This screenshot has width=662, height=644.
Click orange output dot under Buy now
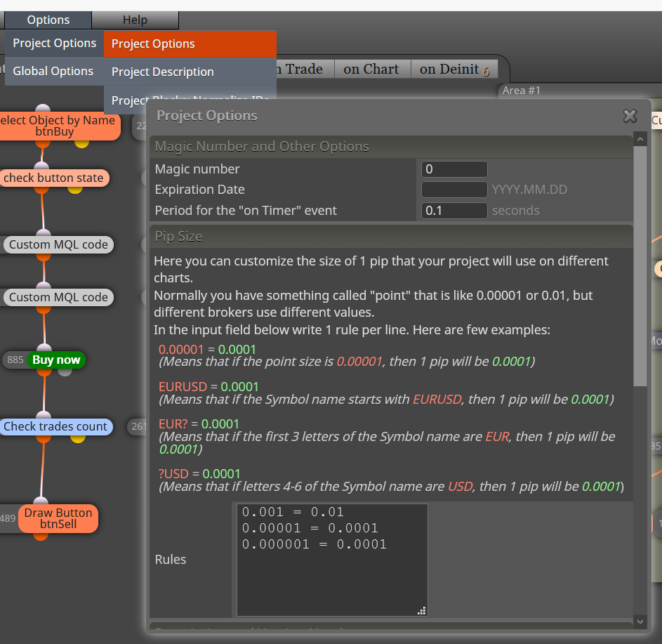pyautogui.click(x=44, y=372)
